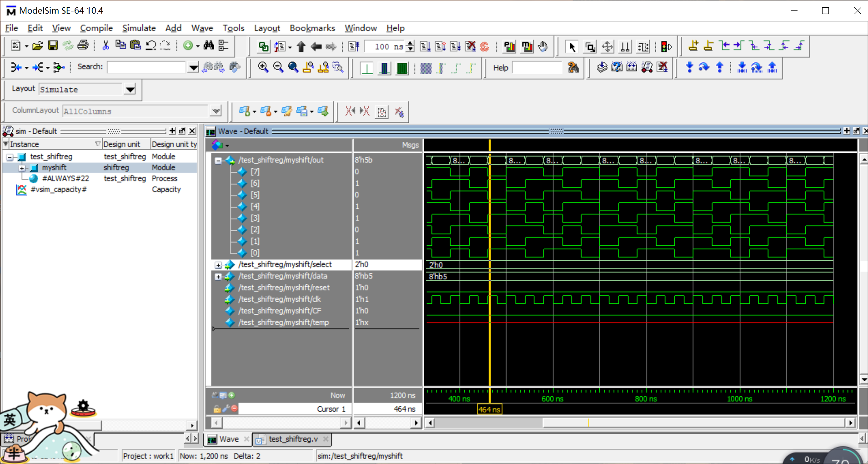Screen dimensions: 868x464
Task: Click the run length 100 ns field
Action: (x=383, y=46)
